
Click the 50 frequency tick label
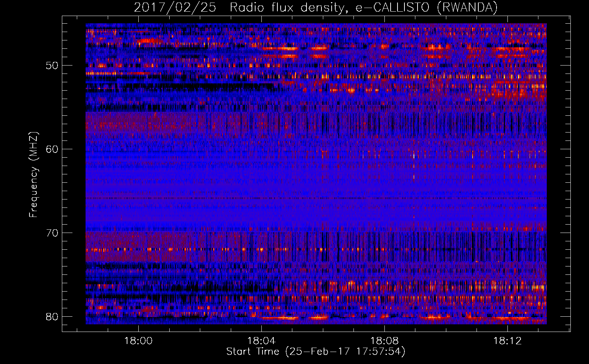(x=52, y=66)
